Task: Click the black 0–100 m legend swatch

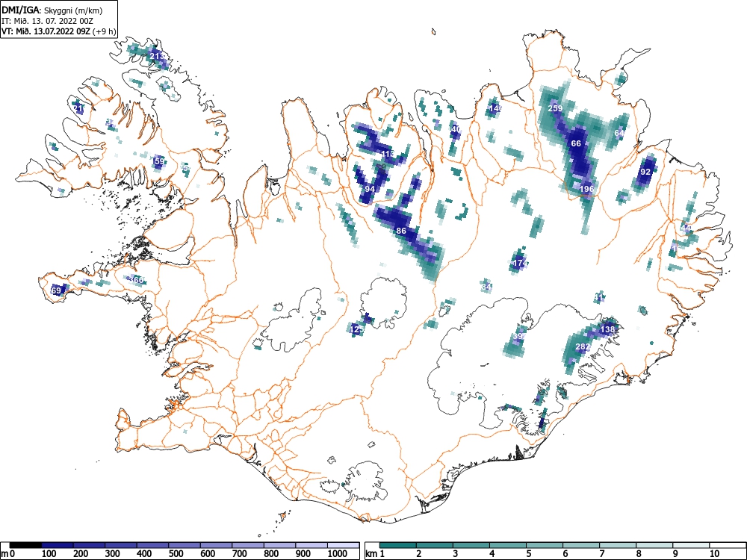Action: tap(25, 545)
